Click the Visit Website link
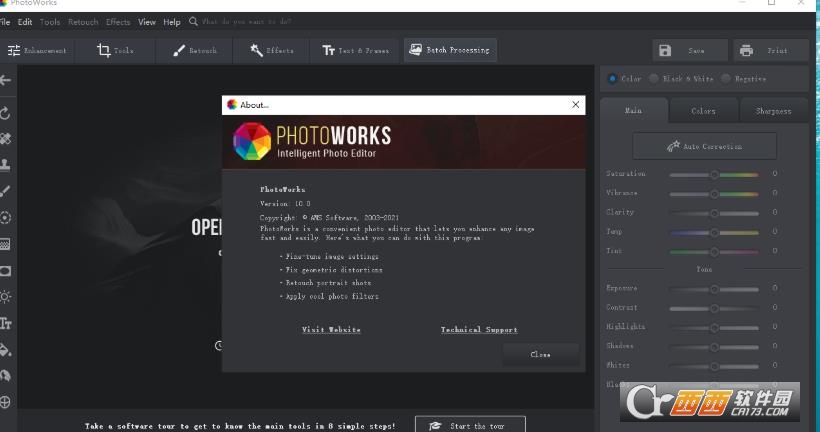Screen dimensions: 820x432 point(331,329)
